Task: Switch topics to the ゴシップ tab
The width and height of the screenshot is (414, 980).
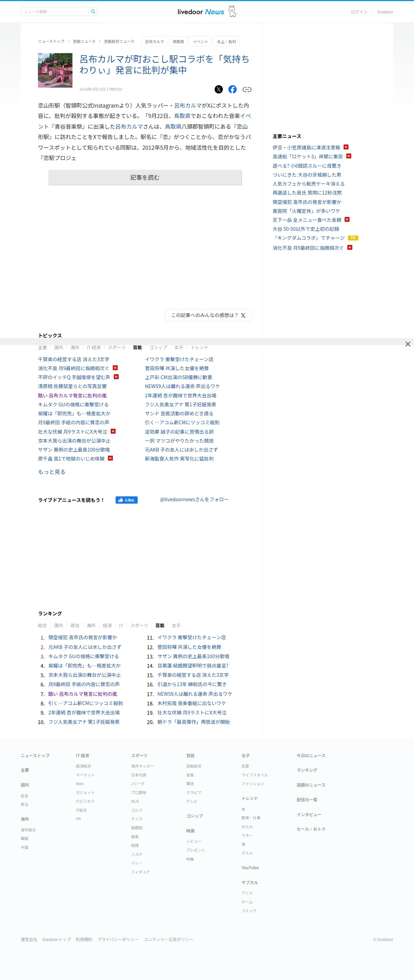Action: click(158, 347)
